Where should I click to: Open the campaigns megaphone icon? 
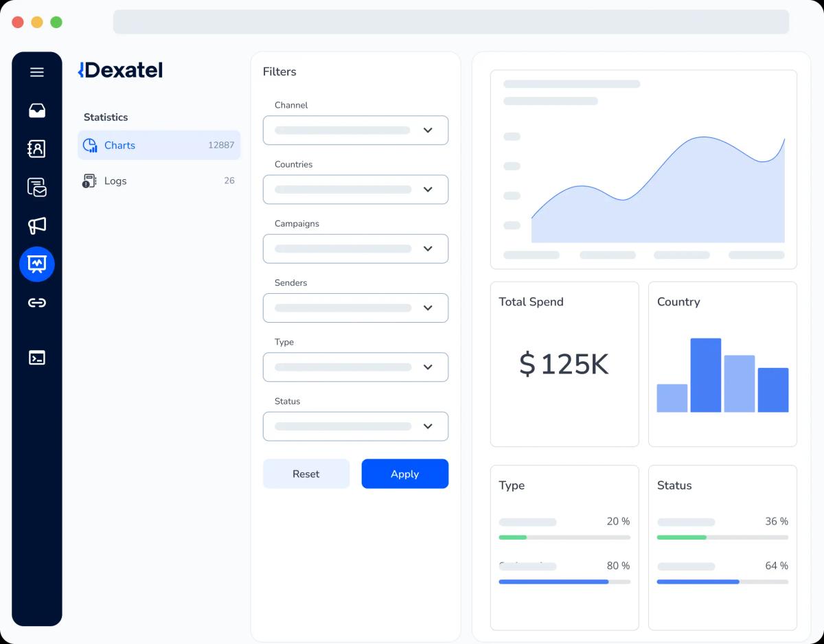(37, 225)
